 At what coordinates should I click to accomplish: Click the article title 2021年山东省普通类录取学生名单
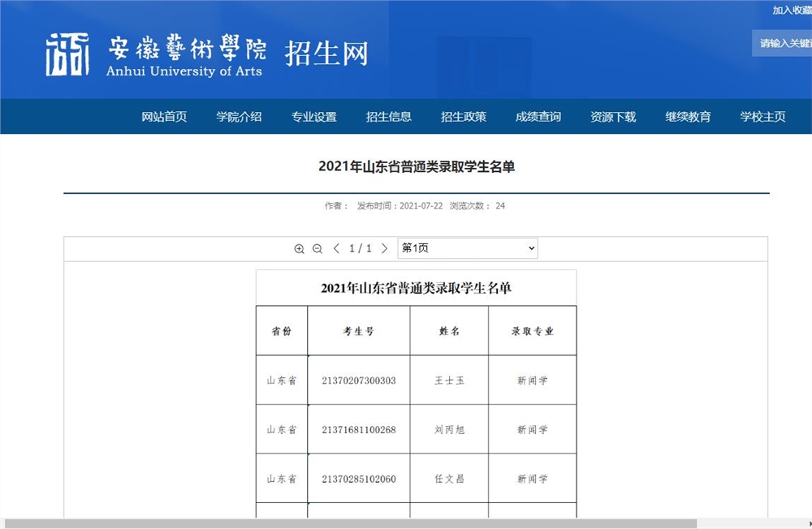tap(417, 166)
